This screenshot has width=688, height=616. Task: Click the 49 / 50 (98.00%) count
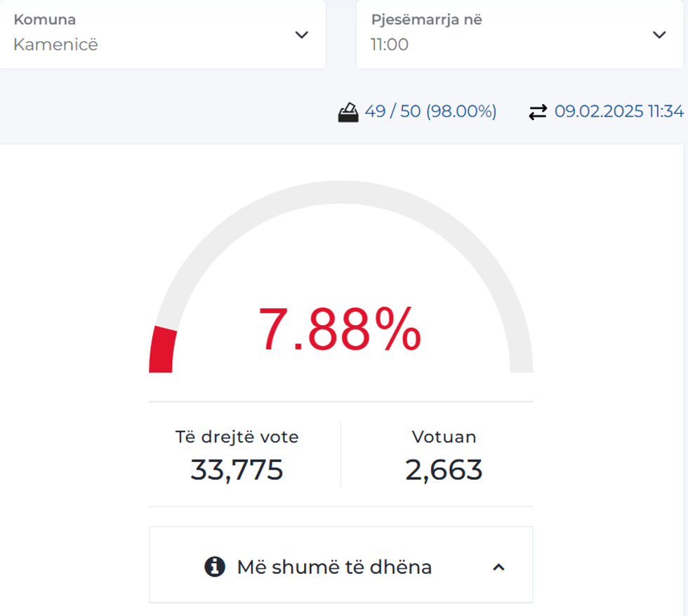pos(430,112)
